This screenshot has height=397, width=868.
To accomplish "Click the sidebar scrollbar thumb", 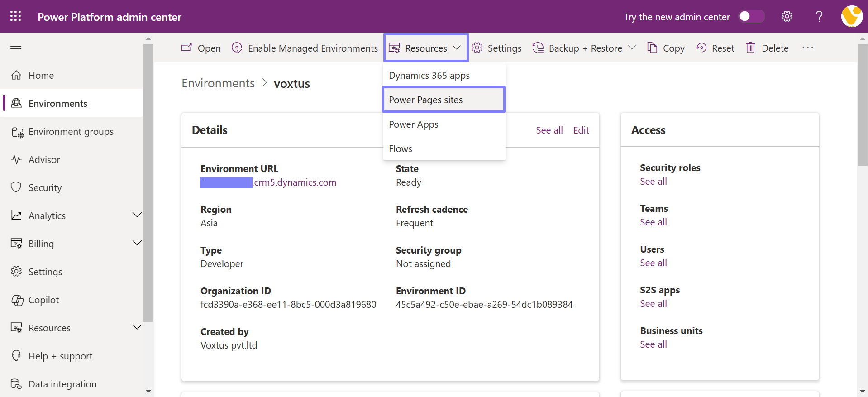I will 148,182.
